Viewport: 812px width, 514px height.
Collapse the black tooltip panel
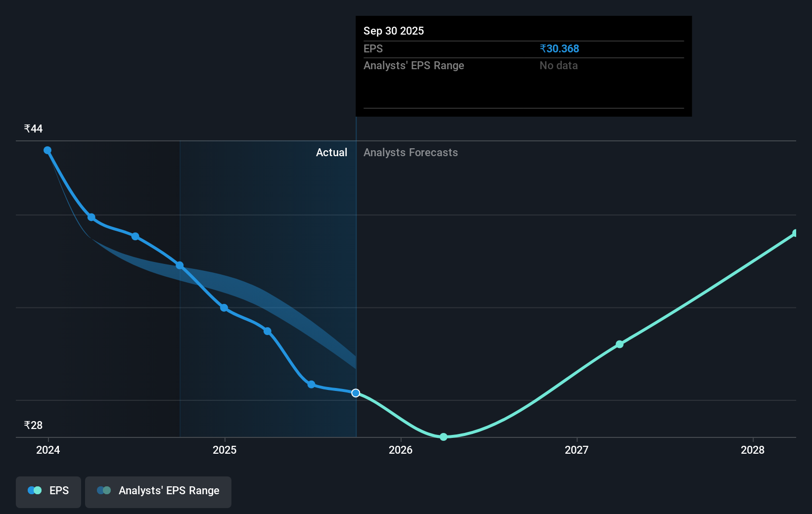pyautogui.click(x=523, y=67)
